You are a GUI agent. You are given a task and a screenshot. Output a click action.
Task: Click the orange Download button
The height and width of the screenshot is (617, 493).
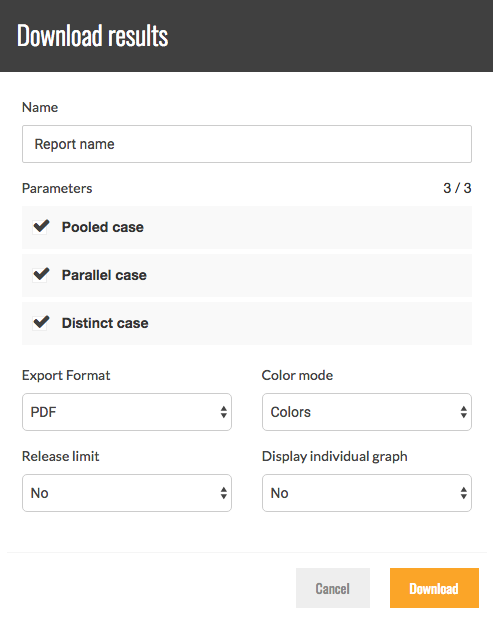[434, 588]
